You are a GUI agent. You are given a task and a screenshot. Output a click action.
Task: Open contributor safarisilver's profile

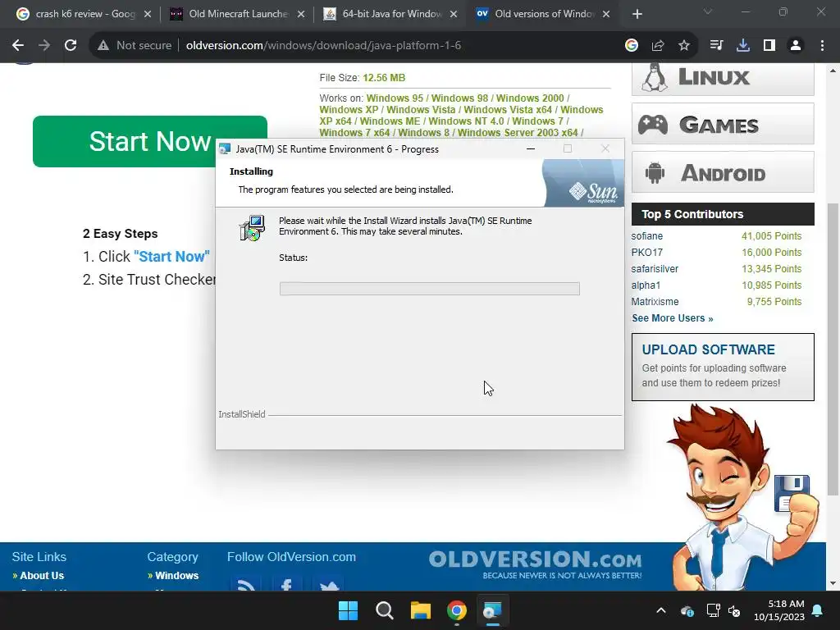tap(655, 269)
